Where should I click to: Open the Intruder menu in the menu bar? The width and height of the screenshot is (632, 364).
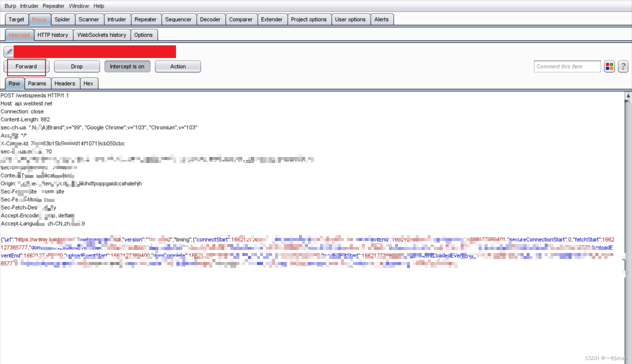(x=29, y=6)
